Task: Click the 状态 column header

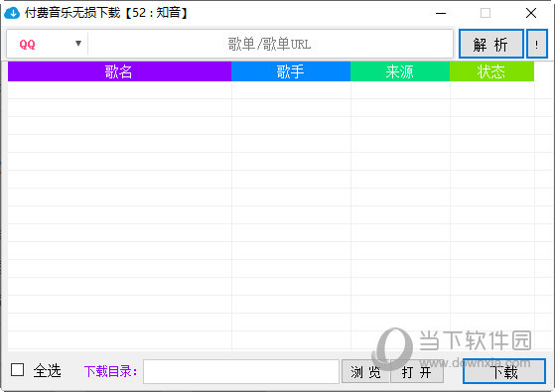Action: [x=491, y=71]
